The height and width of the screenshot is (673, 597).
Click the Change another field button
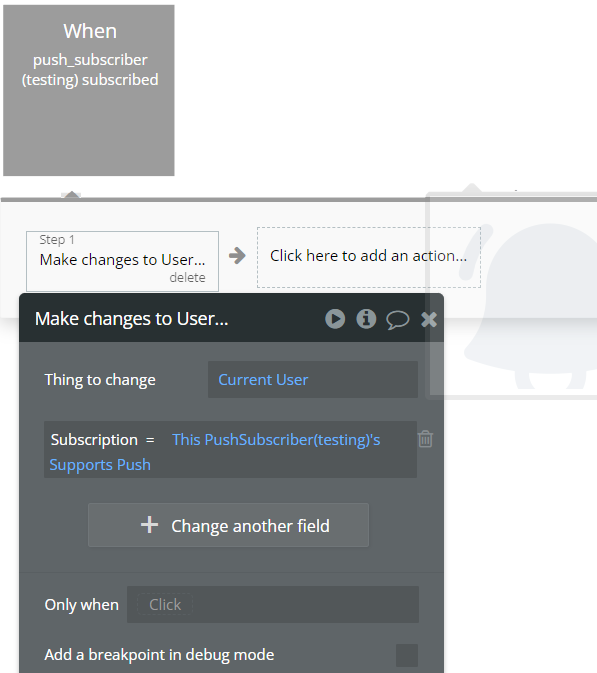pos(228,525)
